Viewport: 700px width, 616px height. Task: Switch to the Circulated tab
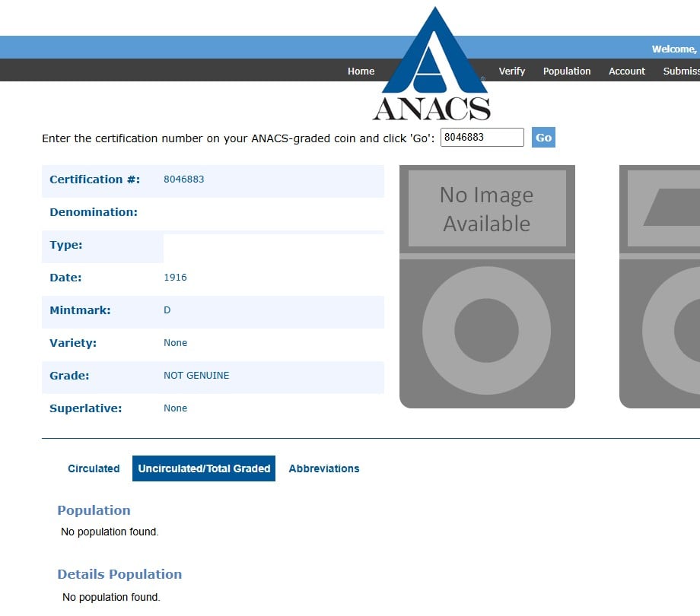tap(94, 468)
